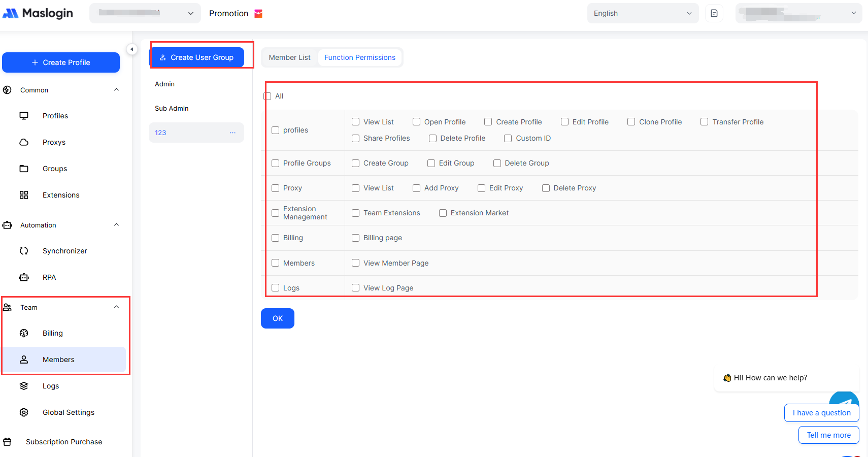The width and height of the screenshot is (868, 457).
Task: Click the Create User Group button
Action: [196, 57]
